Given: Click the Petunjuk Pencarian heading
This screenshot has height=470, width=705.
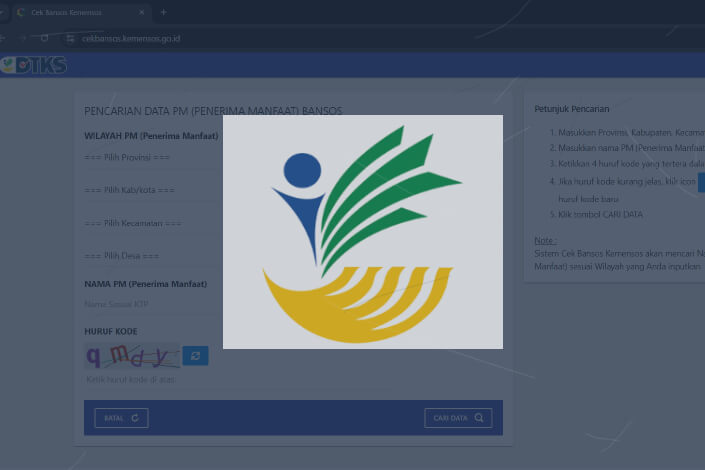Looking at the screenshot, I should click(571, 109).
